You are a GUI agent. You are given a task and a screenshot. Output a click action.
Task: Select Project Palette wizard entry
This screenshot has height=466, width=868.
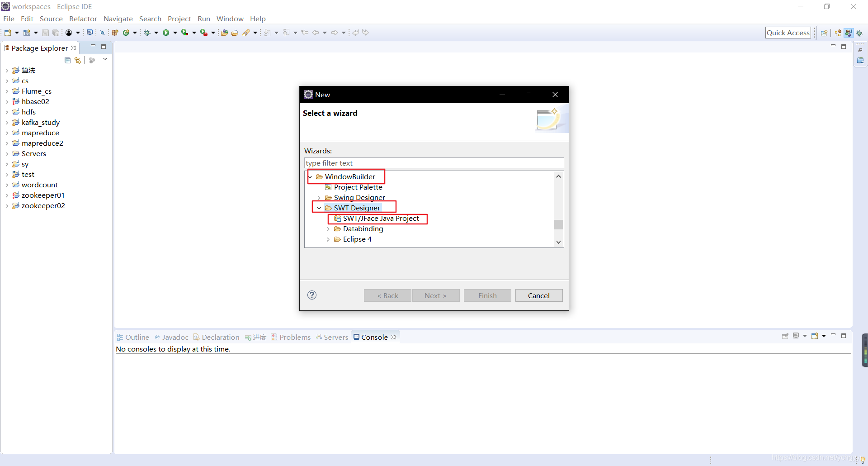click(x=354, y=187)
